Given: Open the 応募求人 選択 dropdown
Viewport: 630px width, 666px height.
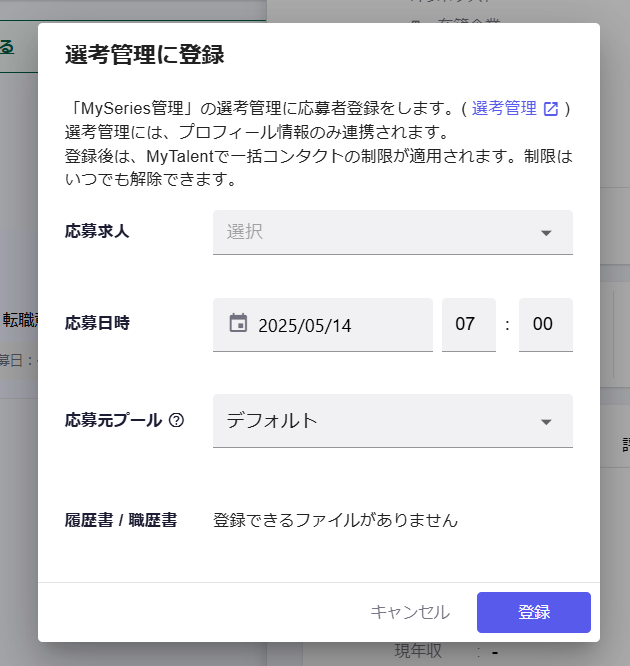Looking at the screenshot, I should tap(380, 232).
